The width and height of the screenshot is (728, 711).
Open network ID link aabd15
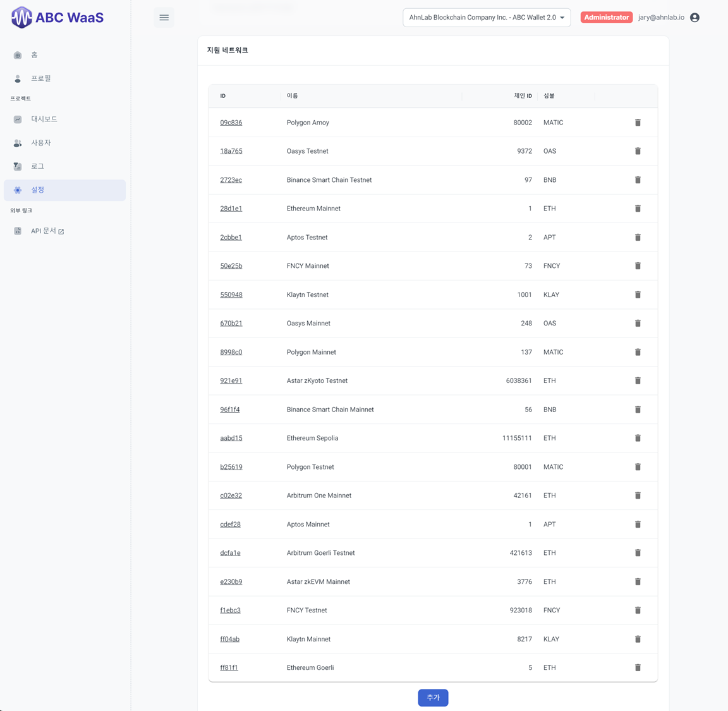pyautogui.click(x=231, y=438)
